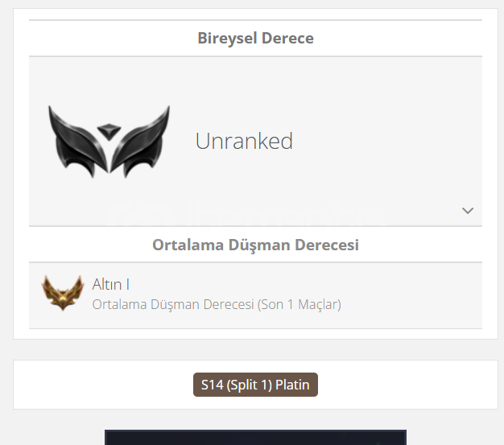
Task: Select the Altın I rank text
Action: (x=111, y=284)
